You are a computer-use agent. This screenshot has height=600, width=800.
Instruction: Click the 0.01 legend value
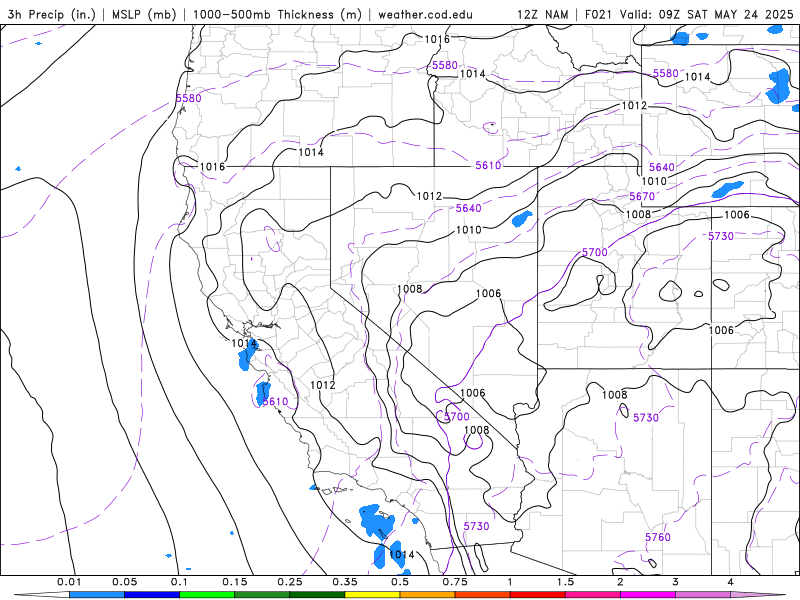click(x=69, y=582)
